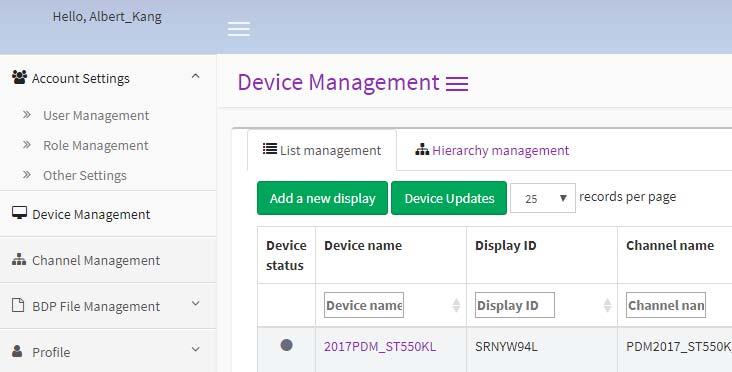Open the records per page dropdown
732x372 pixels.
point(542,198)
